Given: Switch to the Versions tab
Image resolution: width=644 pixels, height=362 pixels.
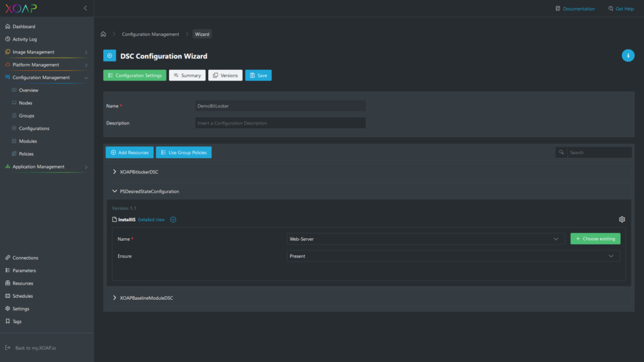Looking at the screenshot, I should click(x=225, y=75).
